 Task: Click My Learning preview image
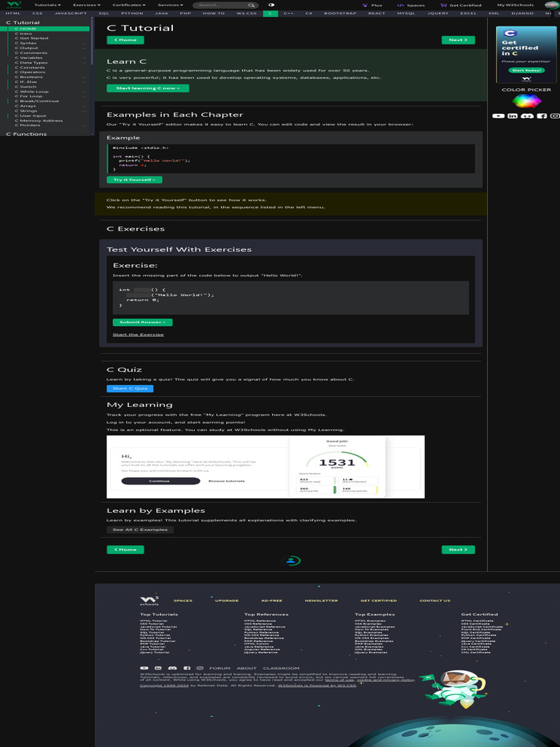[265, 467]
